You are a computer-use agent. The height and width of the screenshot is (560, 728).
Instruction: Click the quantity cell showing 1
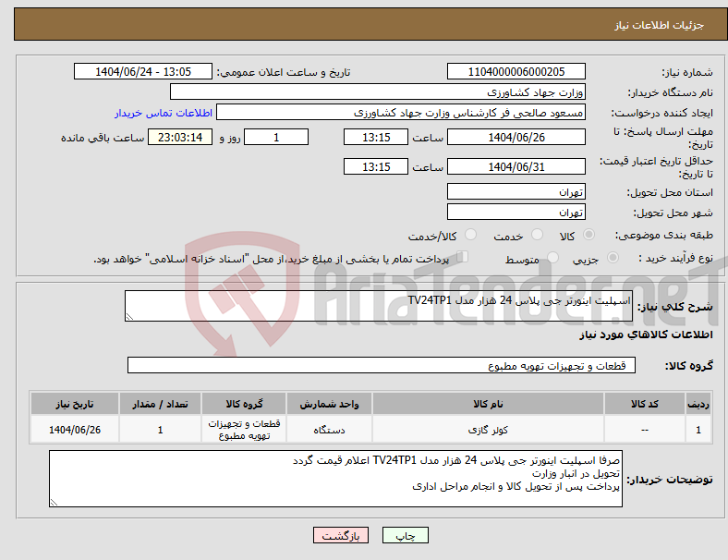click(160, 430)
